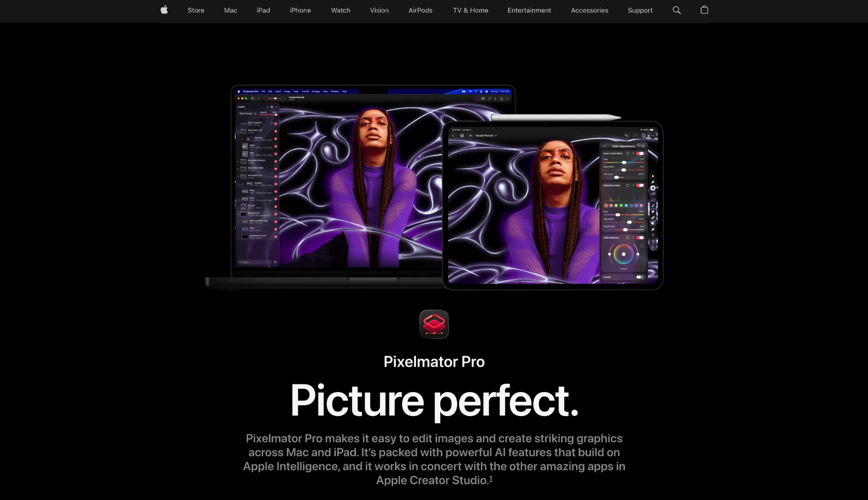The image size is (868, 500).
Task: Expand Illustration Bottom layer group
Action: [x=238, y=161]
